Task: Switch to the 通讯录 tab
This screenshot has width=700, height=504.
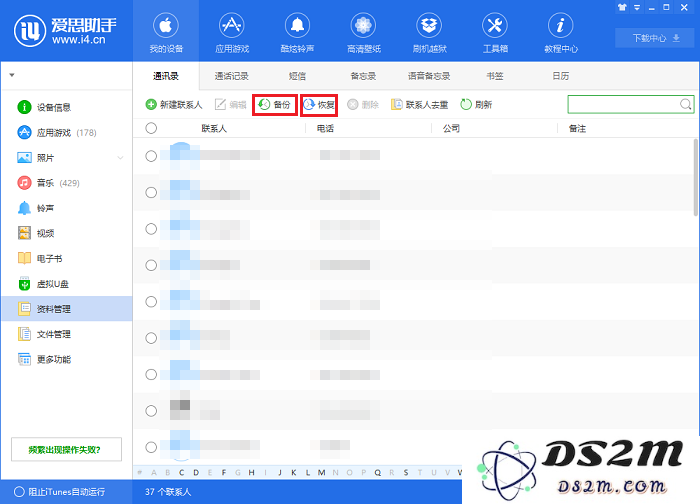Action: tap(166, 76)
